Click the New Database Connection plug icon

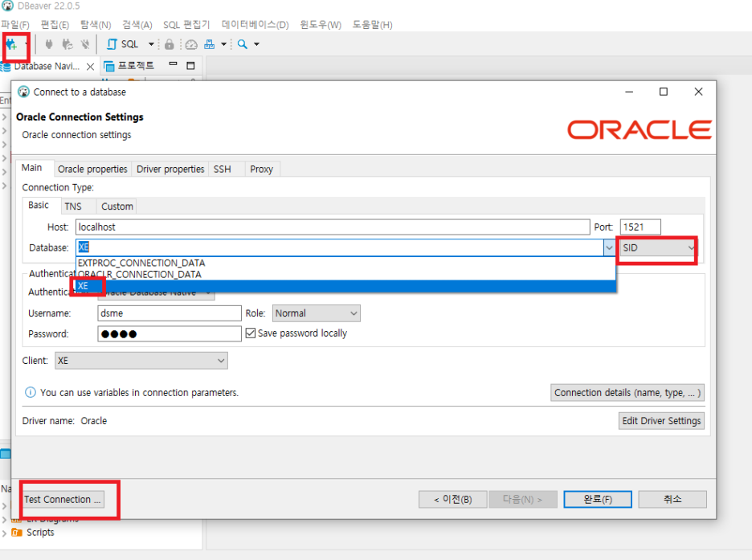[11, 44]
